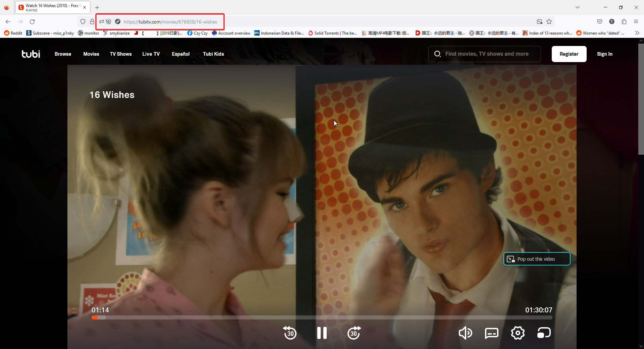
Task: Open the Firefox extensions icon
Action: coord(624,22)
